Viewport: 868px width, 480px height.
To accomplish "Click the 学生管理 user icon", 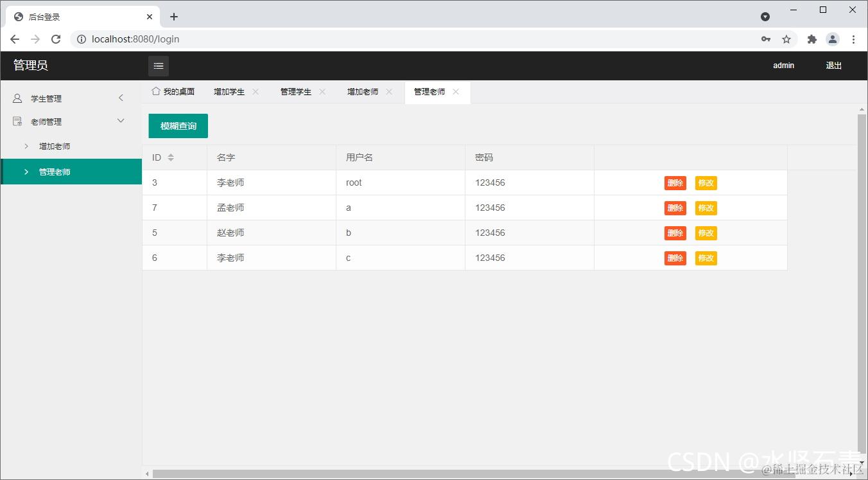I will coord(17,98).
